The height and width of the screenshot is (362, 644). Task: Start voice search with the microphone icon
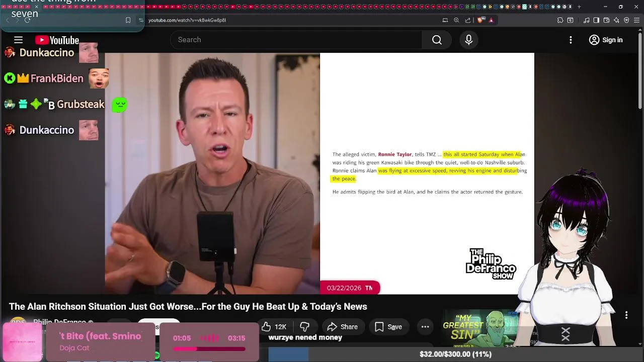click(x=468, y=40)
